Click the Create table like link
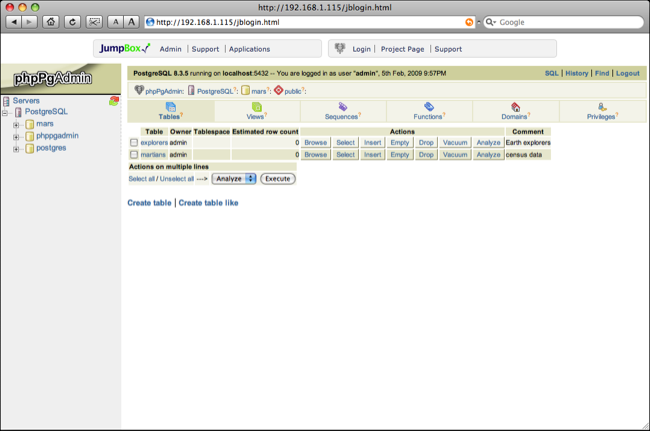Image resolution: width=650 pixels, height=431 pixels. click(208, 203)
